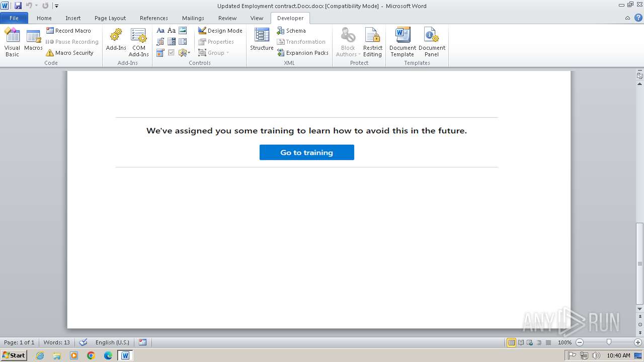Image resolution: width=644 pixels, height=362 pixels.
Task: Click Zoom Out minus button
Action: pos(579,342)
